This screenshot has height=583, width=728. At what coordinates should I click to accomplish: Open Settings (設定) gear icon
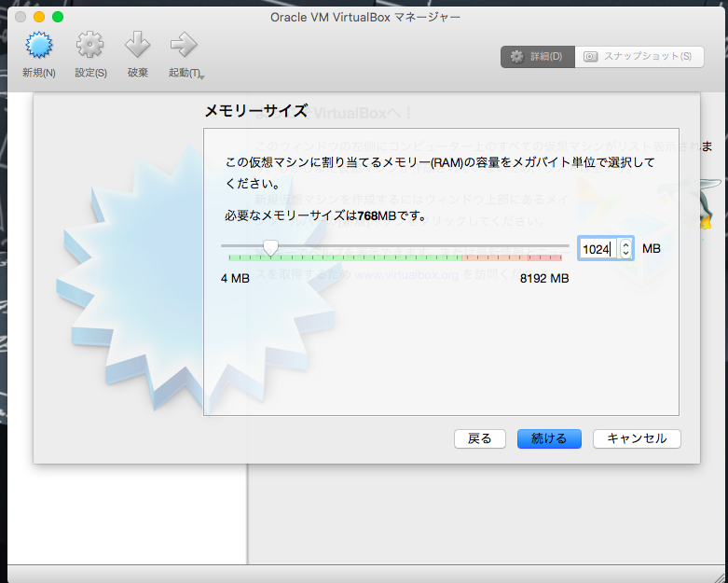coord(90,45)
